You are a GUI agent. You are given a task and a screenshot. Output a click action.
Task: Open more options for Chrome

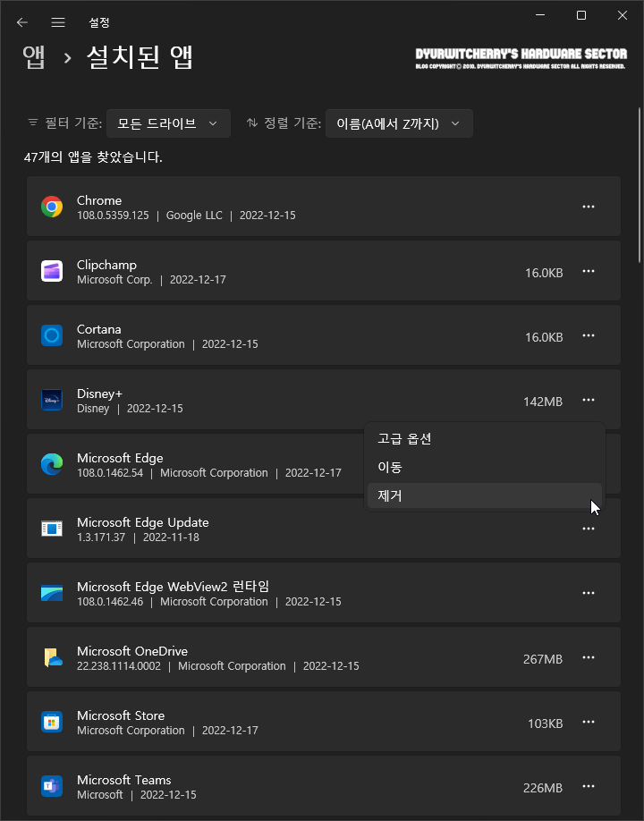tap(589, 207)
